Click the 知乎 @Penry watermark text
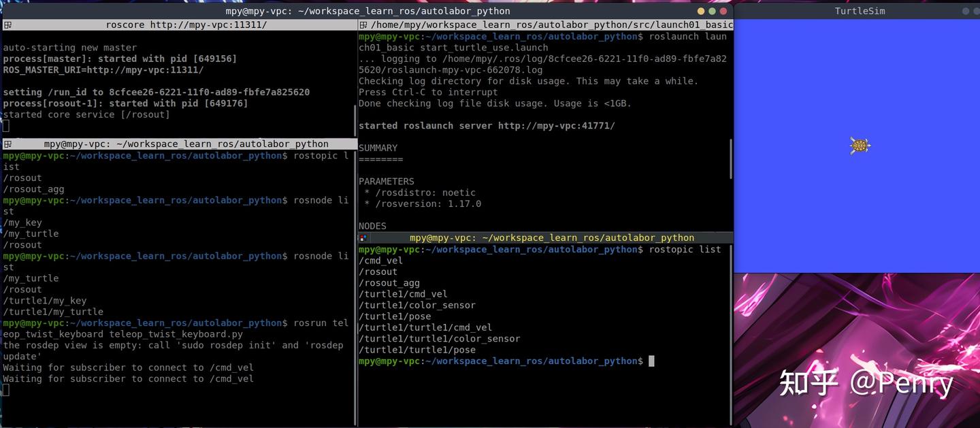Viewport: 980px width, 428px height. [x=866, y=383]
